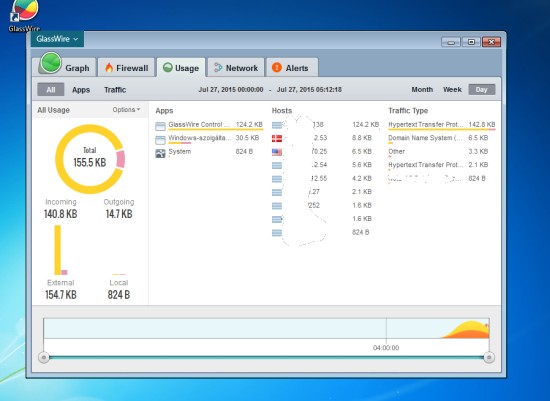Image resolution: width=550 pixels, height=401 pixels.
Task: Toggle the All usage filter
Action: point(51,89)
